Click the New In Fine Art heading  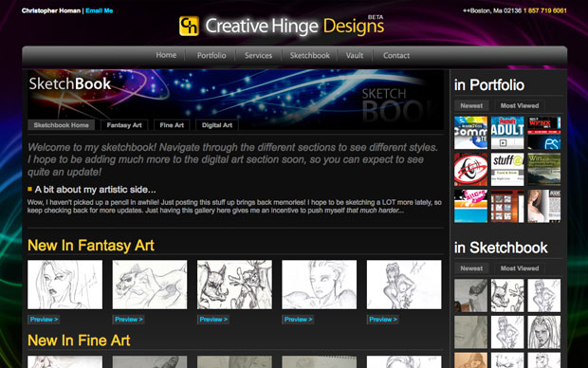point(79,340)
